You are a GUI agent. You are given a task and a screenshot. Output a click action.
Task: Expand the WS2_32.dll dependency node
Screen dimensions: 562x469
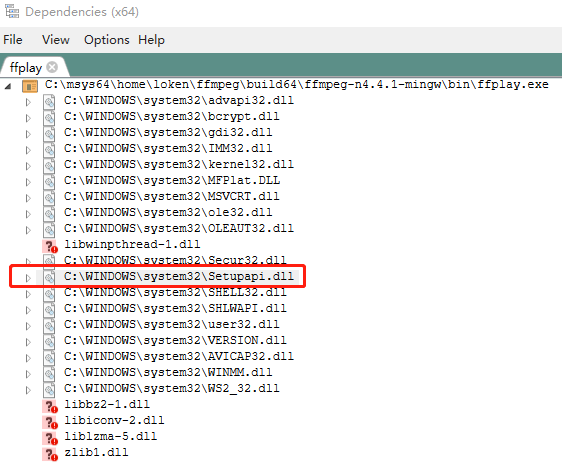click(28, 390)
